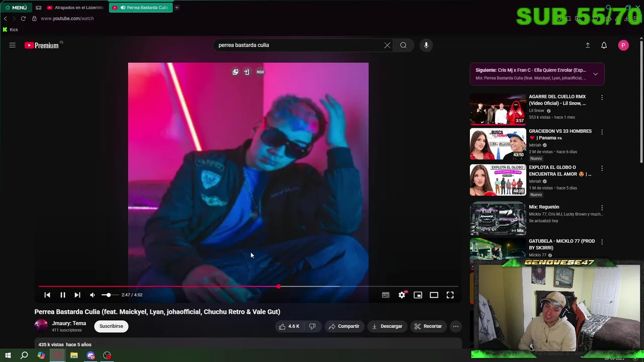Select the Perrea Bastarda Culia tab

coord(141,8)
